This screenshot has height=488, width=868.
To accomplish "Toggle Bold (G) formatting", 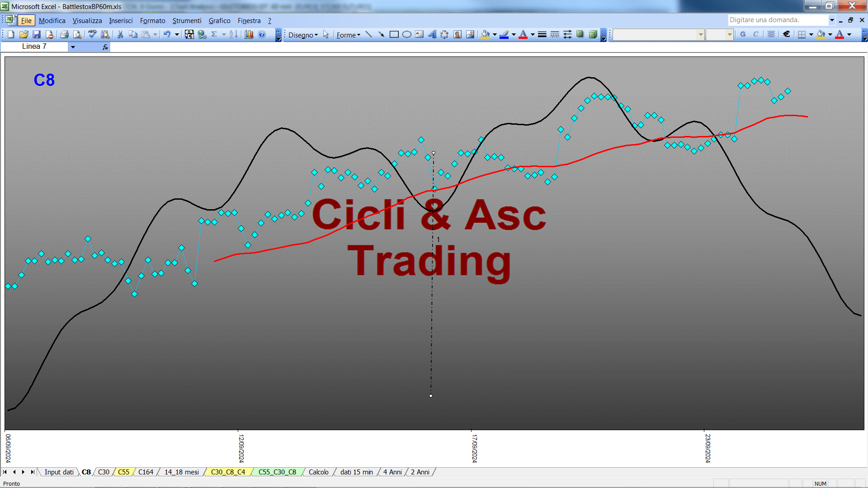I will coord(743,34).
